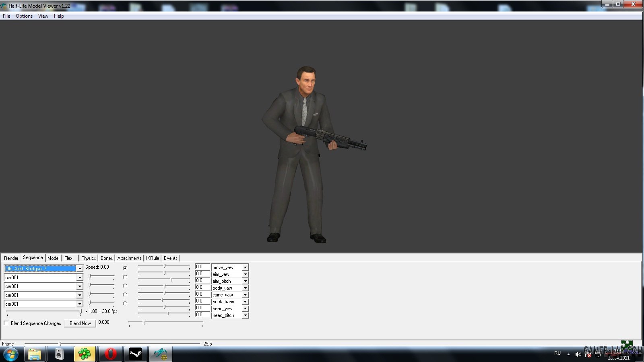
Task: Show hidden system tray icons
Action: [568, 354]
